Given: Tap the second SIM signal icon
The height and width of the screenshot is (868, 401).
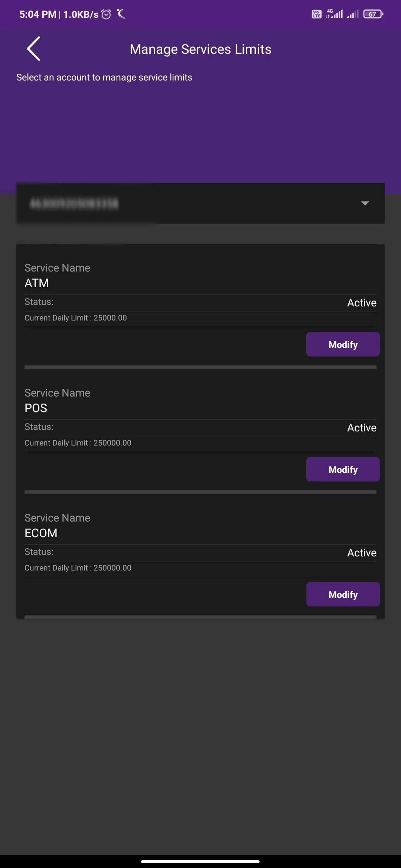Looking at the screenshot, I should pyautogui.click(x=353, y=14).
